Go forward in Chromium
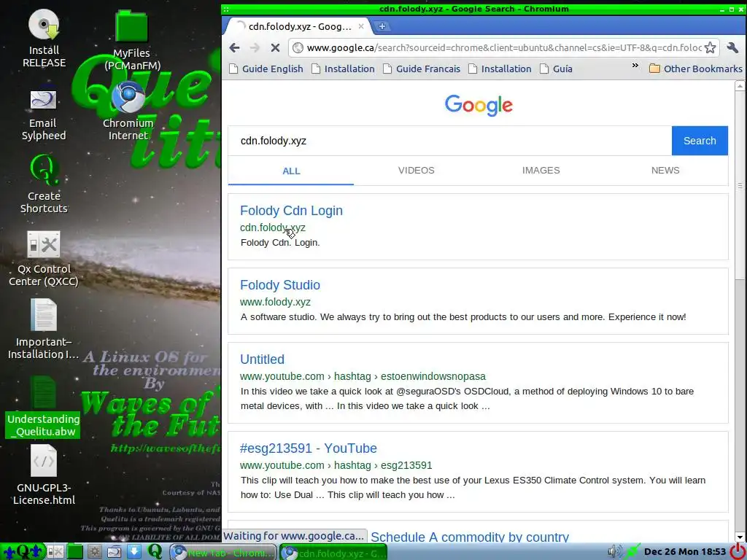The width and height of the screenshot is (747, 560). pyautogui.click(x=255, y=47)
